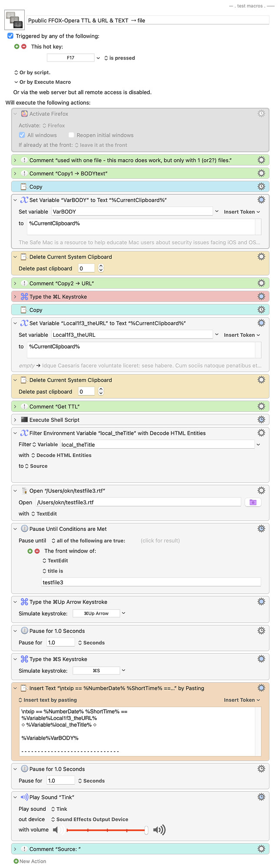Screen dimensions: 279x868
Task: Open Insert Token menu on Set Variable VarBODY
Action: pos(243,212)
